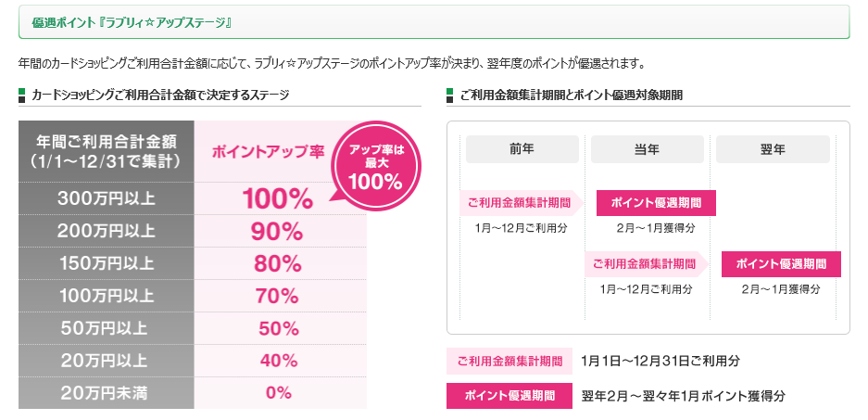Click the 100% point-up rate value
Screen dimensions: 868x420
[278, 199]
